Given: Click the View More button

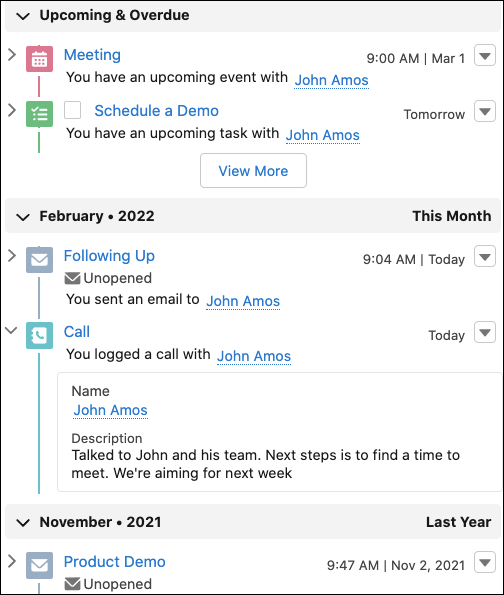Looking at the screenshot, I should [254, 171].
